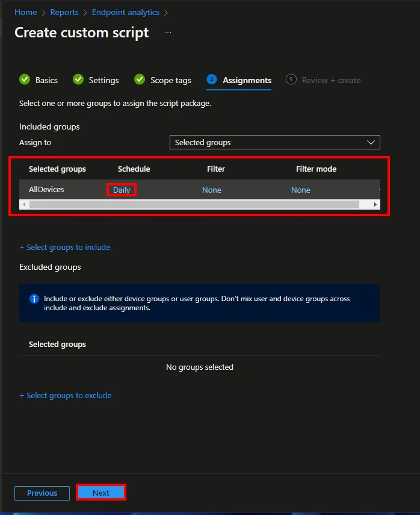This screenshot has height=515, width=420.
Task: Open the ellipsis menu beside the title
Action: point(168,33)
